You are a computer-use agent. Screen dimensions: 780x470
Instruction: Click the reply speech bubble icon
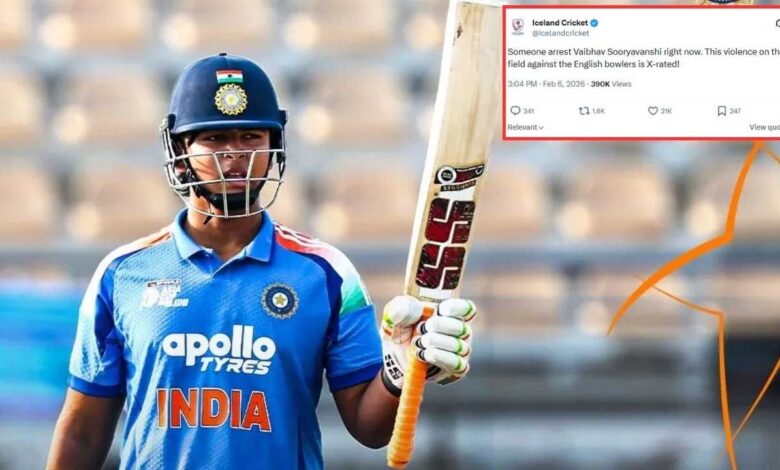tap(515, 110)
